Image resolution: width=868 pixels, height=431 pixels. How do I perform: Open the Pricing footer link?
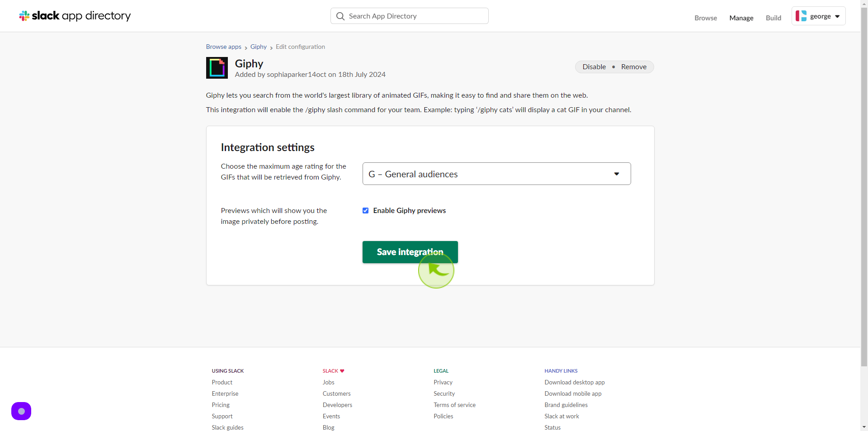221,405
